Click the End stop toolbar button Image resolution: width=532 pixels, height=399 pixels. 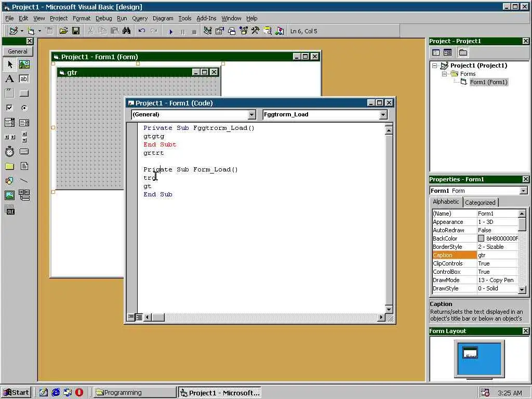pyautogui.click(x=194, y=32)
